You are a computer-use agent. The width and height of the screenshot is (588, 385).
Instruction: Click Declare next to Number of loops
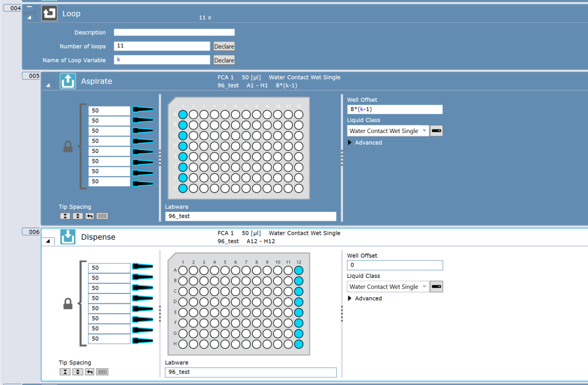coord(224,47)
